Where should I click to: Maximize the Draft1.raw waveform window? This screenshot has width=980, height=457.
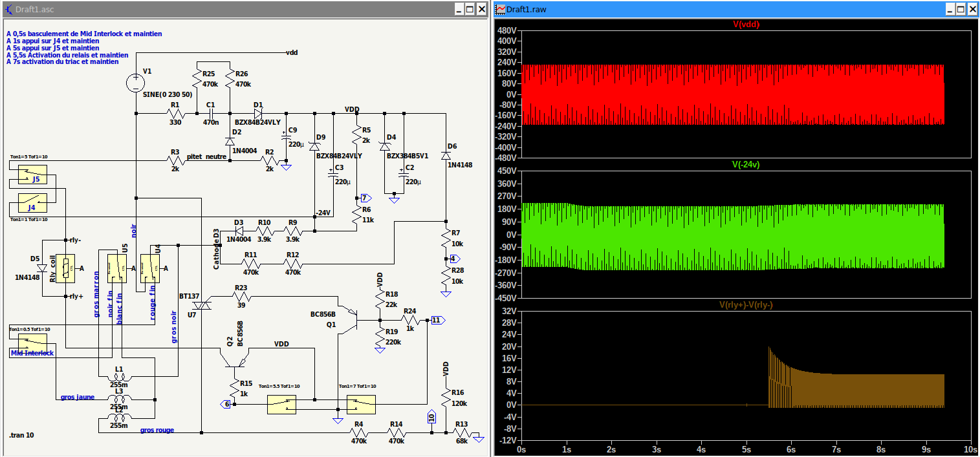961,9
